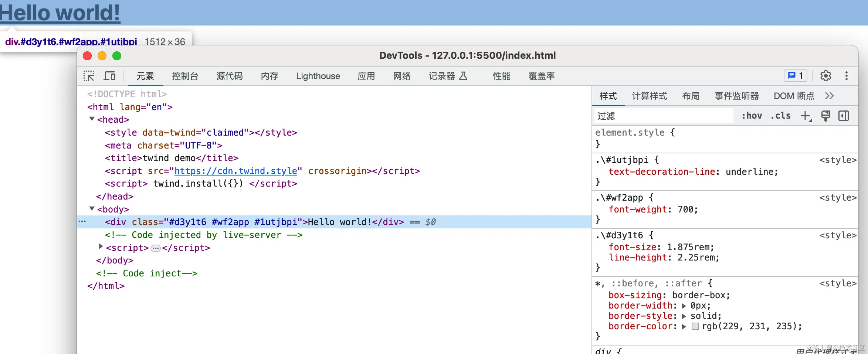Open the 源代码 tab
Viewport: 868px width, 354px height.
230,76
